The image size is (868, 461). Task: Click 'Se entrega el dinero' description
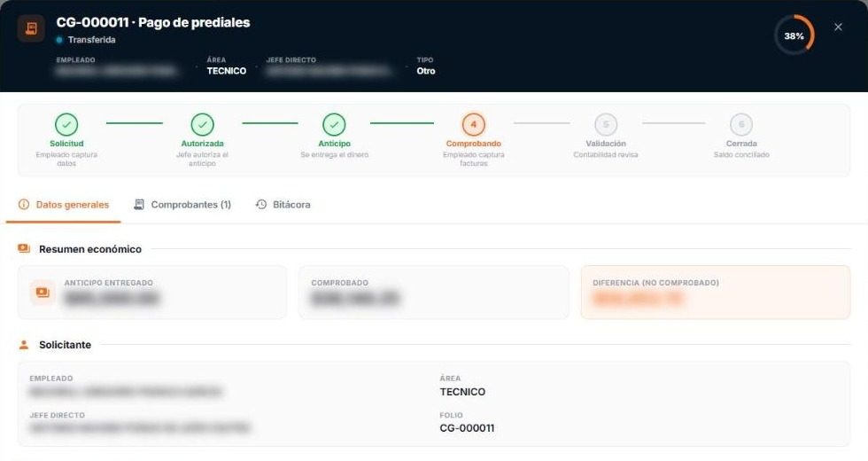pyautogui.click(x=335, y=154)
